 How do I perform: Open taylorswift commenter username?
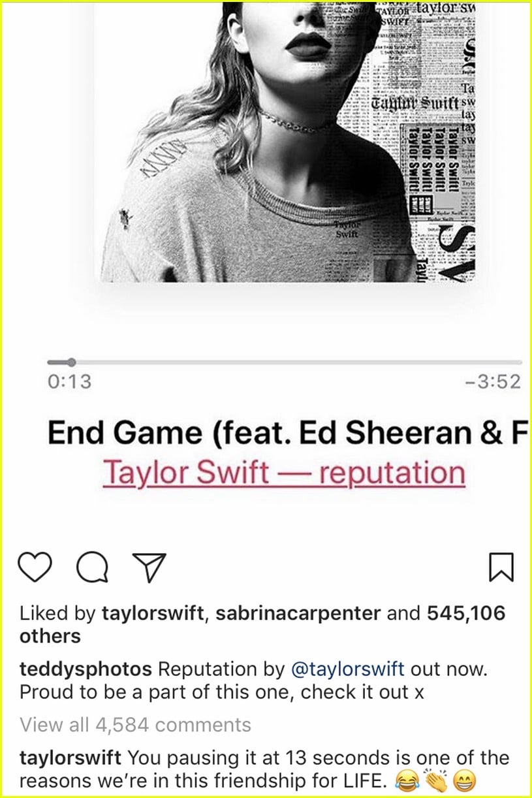pyautogui.click(x=70, y=758)
